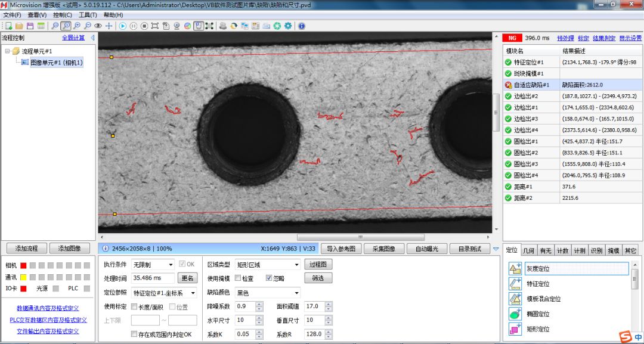Screen dimensions: 644x344
Task: Click the rectangle frame toolbar icon
Action: tap(155, 26)
